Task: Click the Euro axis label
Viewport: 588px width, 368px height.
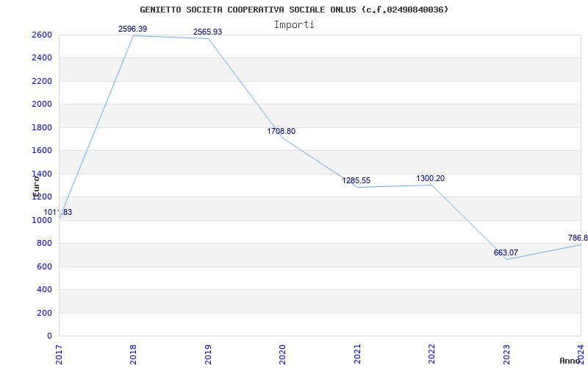Action: tap(36, 186)
